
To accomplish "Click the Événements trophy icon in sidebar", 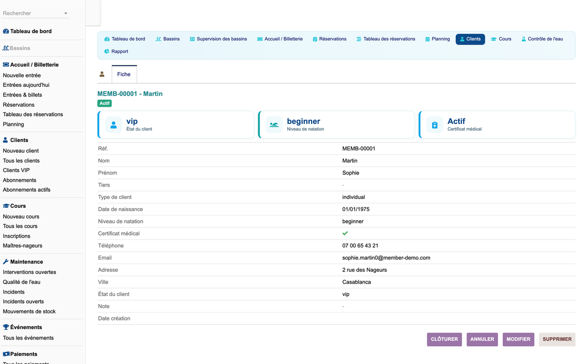I will point(6,327).
